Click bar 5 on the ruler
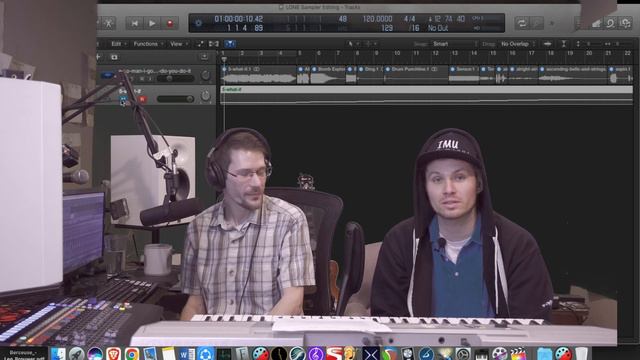This screenshot has height=360, width=640. point(300,53)
